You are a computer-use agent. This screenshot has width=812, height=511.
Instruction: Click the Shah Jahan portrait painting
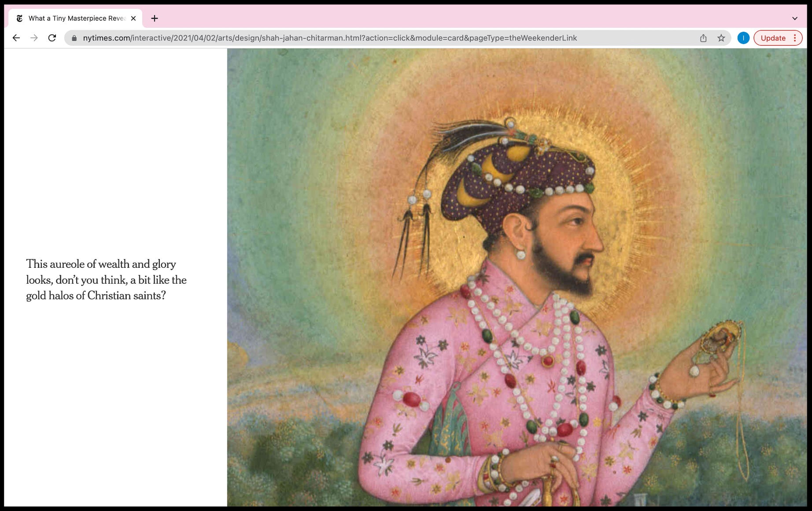[517, 278]
